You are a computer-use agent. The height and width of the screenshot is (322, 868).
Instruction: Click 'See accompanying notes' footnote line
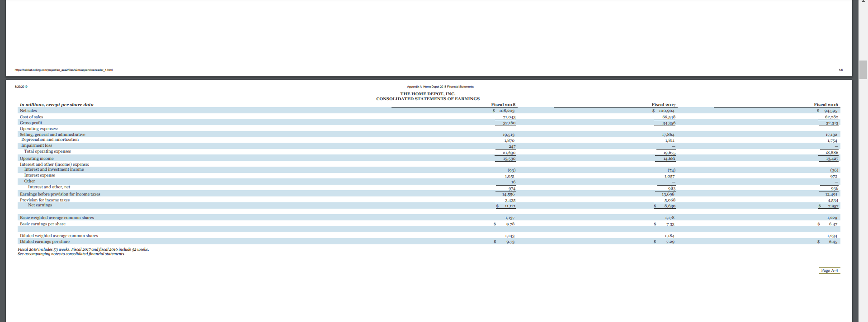tap(71, 254)
